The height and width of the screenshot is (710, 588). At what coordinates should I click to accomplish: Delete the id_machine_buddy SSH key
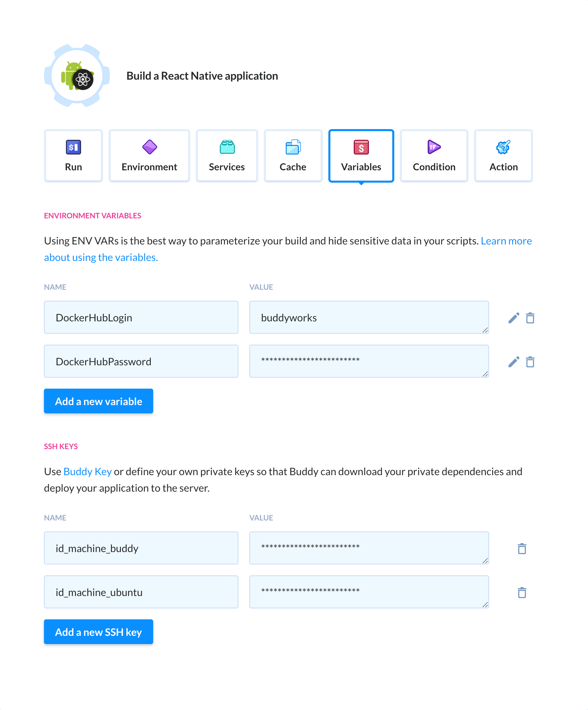pos(522,549)
